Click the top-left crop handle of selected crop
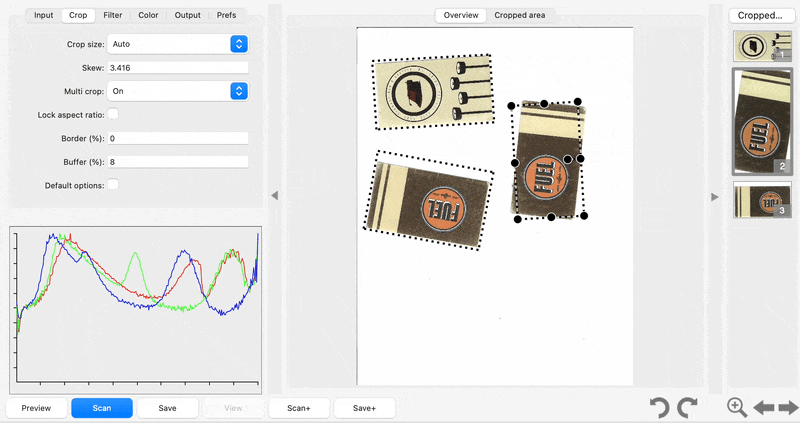Viewport: 800px width, 423px height. [x=511, y=106]
